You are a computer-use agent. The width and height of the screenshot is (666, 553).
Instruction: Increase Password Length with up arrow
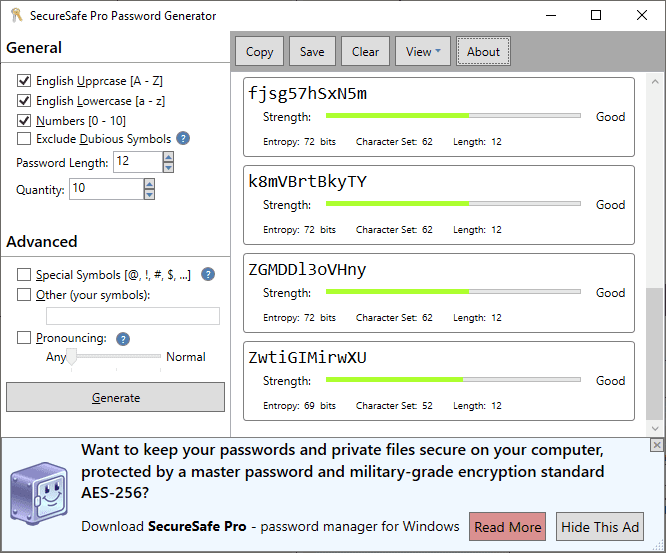(168, 156)
